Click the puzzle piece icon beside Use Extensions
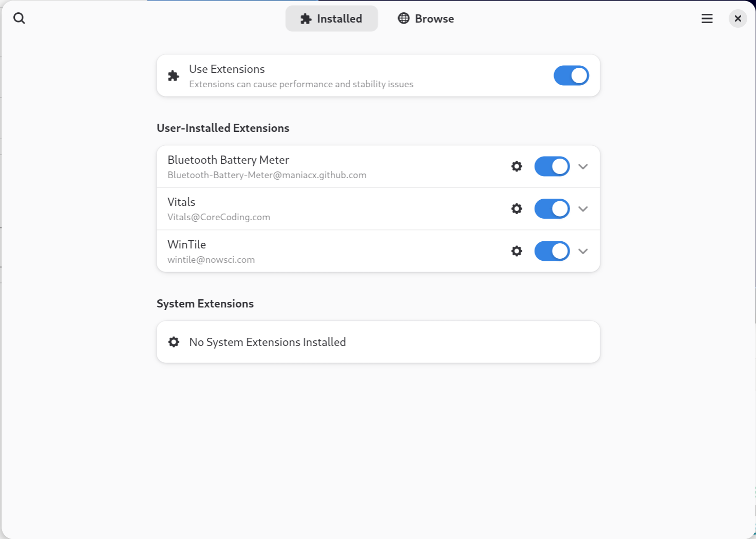The width and height of the screenshot is (756, 539). 174,76
